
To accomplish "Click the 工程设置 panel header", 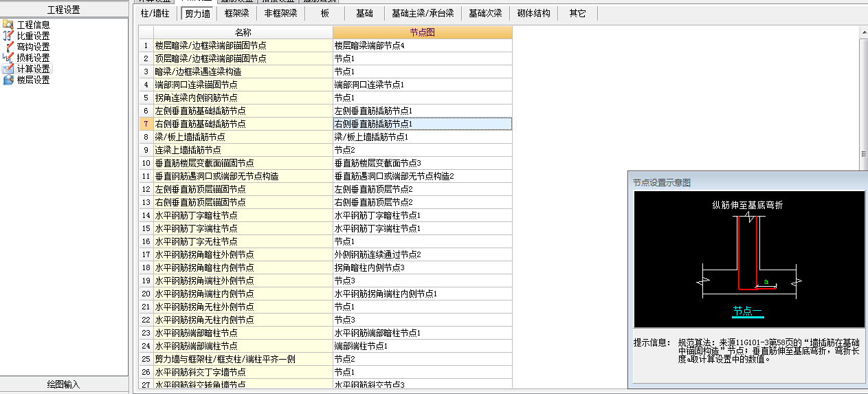I will (64, 10).
